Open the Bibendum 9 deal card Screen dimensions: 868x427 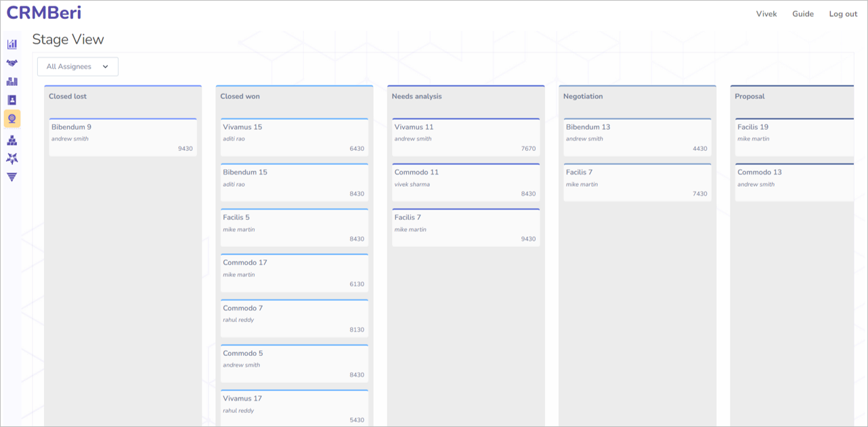pos(123,137)
